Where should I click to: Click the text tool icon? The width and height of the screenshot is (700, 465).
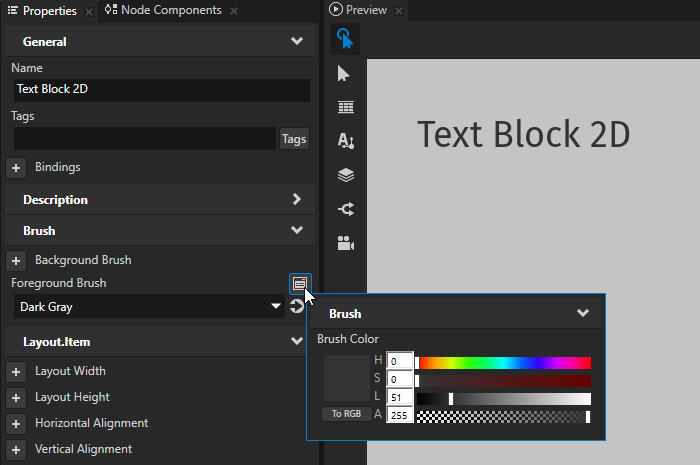click(x=345, y=141)
